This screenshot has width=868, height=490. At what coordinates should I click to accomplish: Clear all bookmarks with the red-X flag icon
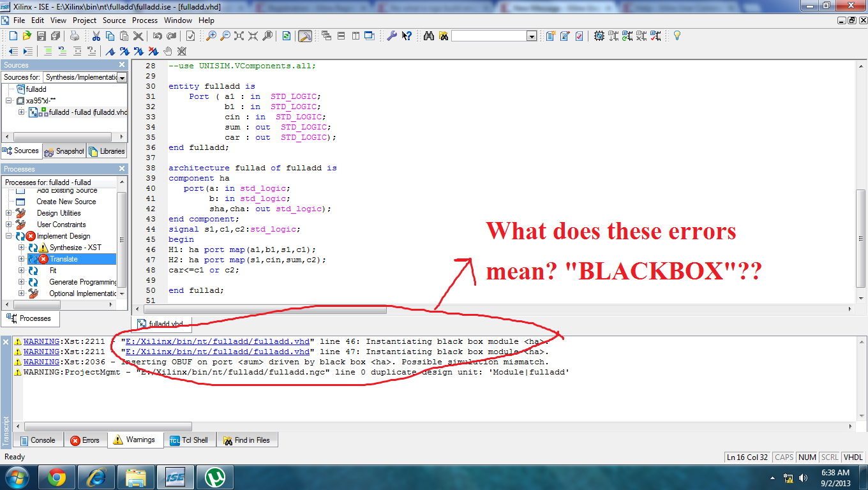[153, 51]
